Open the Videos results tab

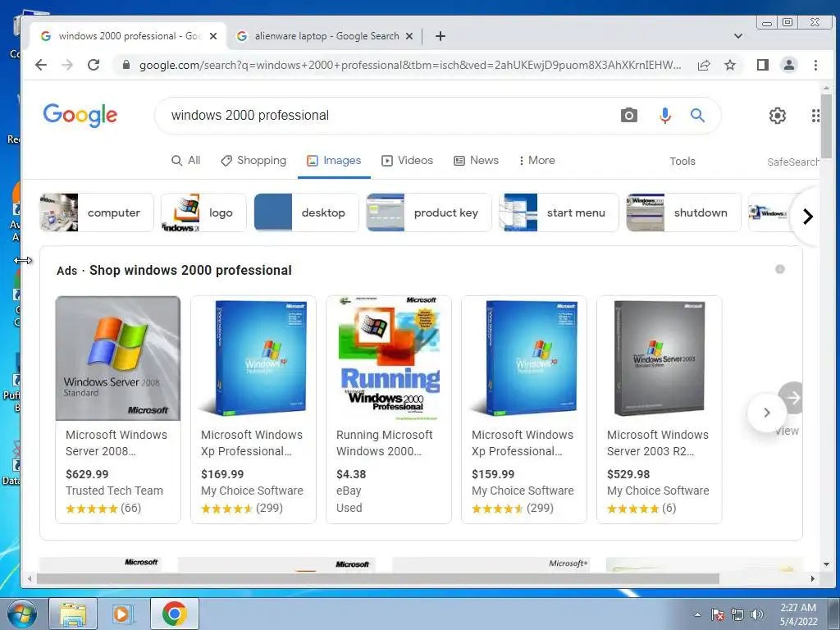pyautogui.click(x=407, y=161)
